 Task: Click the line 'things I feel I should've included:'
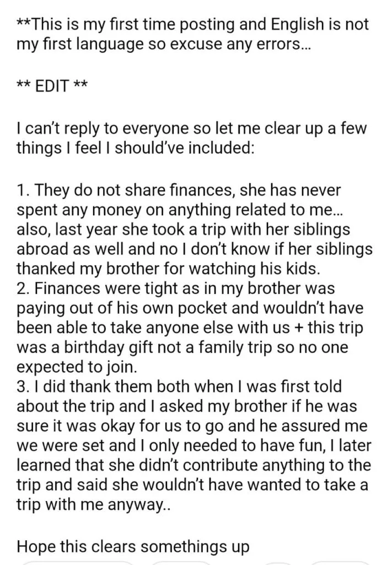[135, 148]
